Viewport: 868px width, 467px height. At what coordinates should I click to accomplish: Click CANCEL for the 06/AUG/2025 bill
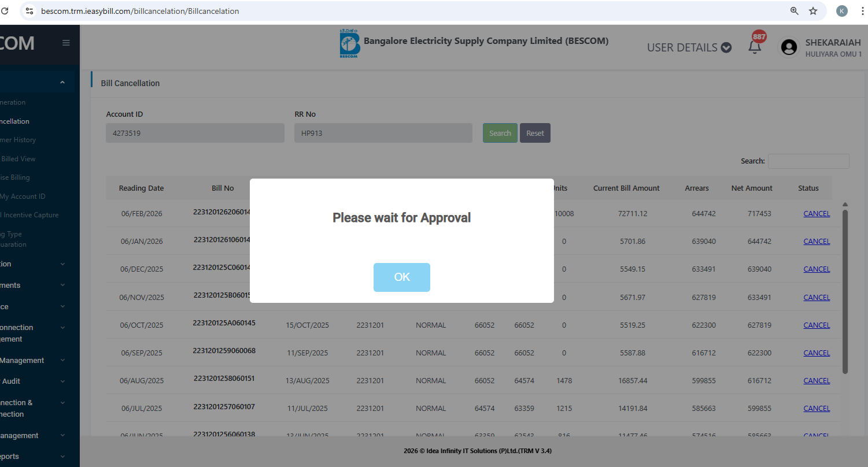pos(817,380)
